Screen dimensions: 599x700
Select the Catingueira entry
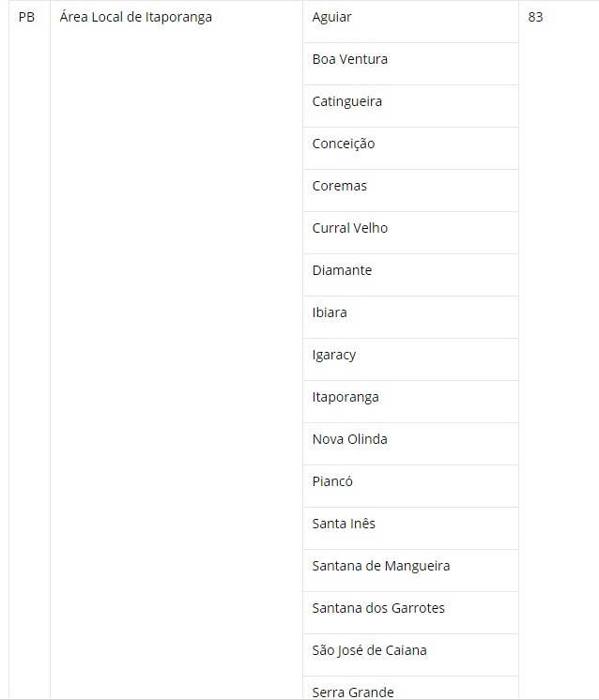click(347, 101)
